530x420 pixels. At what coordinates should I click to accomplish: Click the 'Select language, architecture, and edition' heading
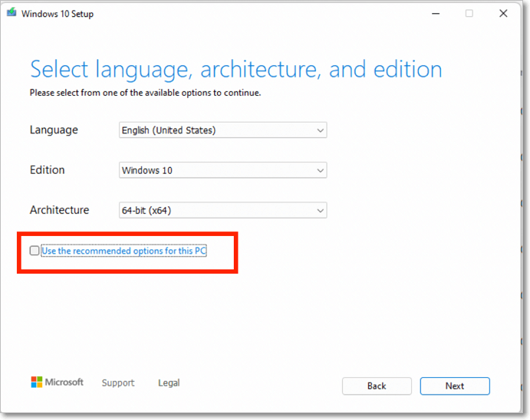(235, 70)
